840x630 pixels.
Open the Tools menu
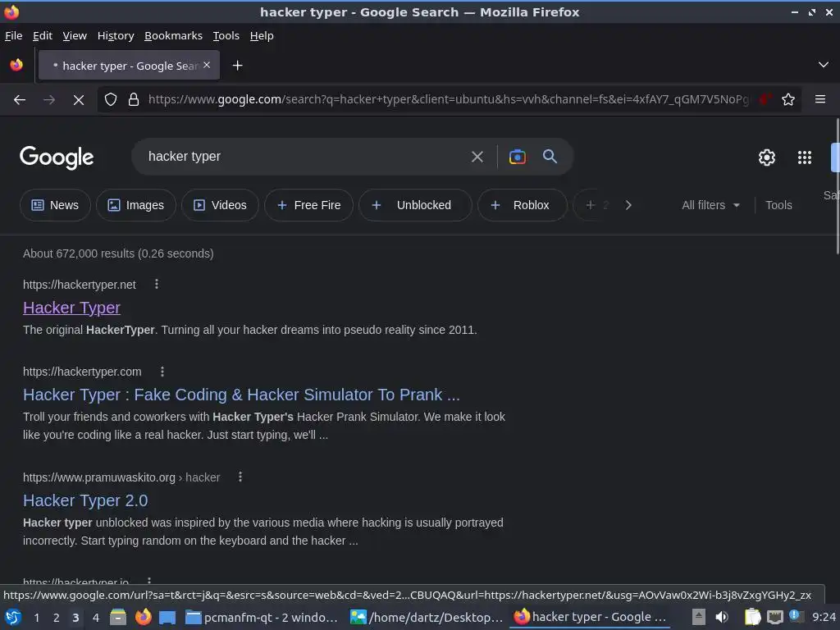[226, 35]
